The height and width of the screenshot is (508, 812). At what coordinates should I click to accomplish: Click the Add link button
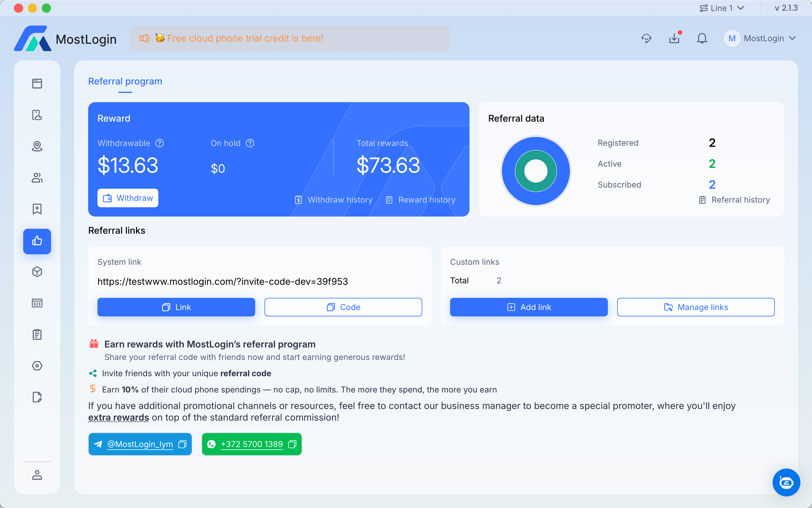529,307
